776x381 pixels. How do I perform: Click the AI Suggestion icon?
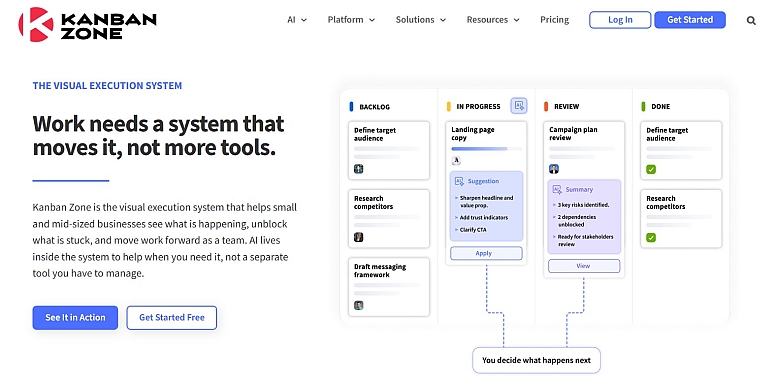click(459, 182)
